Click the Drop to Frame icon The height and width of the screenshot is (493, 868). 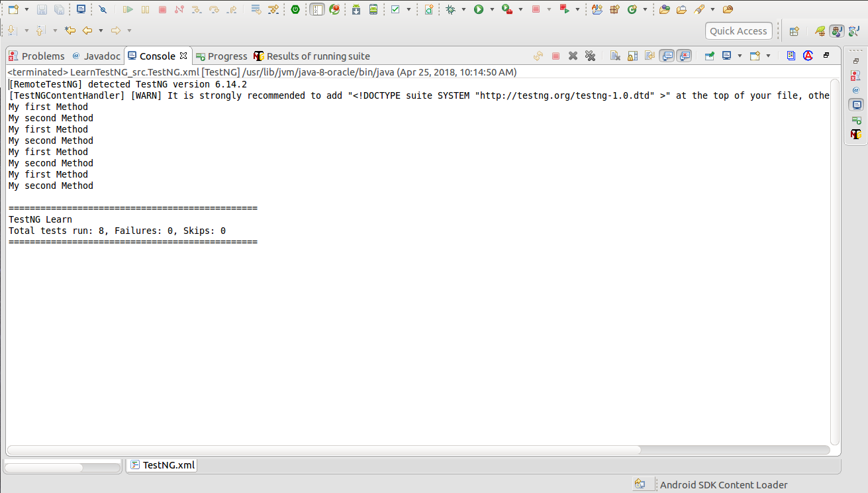(x=256, y=9)
